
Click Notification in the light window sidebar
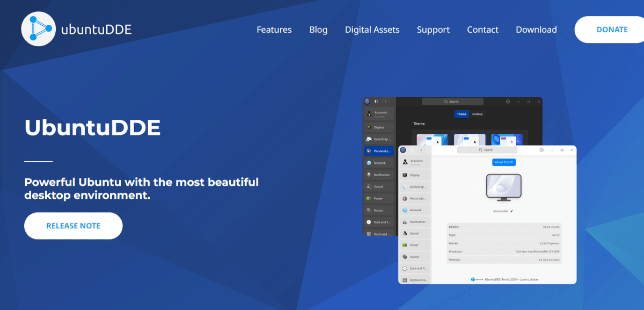[x=414, y=222]
